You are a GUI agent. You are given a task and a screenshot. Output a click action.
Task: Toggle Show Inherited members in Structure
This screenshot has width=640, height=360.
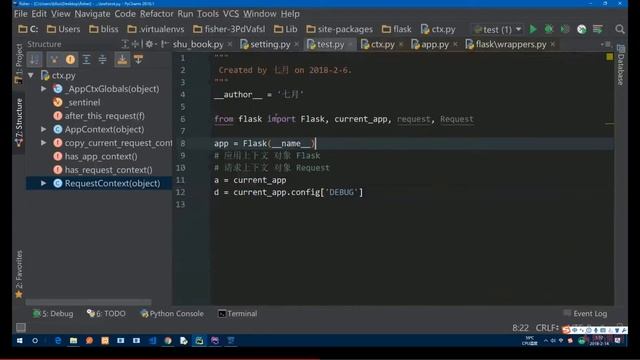(x=54, y=60)
